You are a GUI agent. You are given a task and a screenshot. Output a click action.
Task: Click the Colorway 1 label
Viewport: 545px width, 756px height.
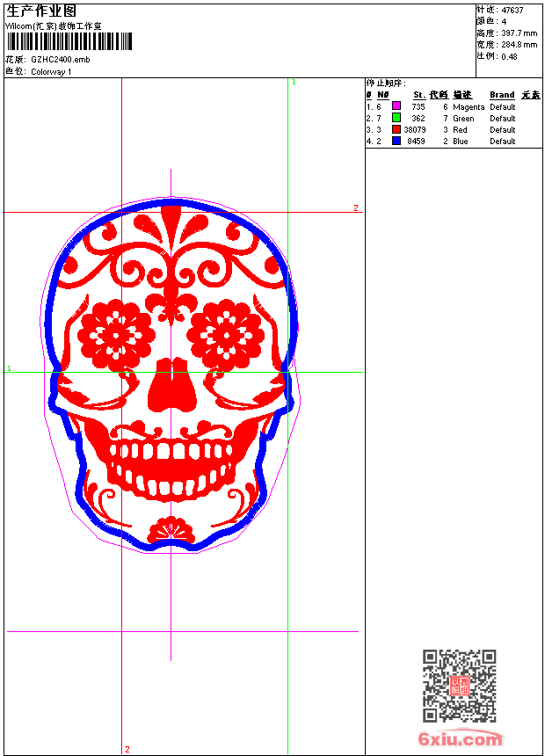(51, 71)
